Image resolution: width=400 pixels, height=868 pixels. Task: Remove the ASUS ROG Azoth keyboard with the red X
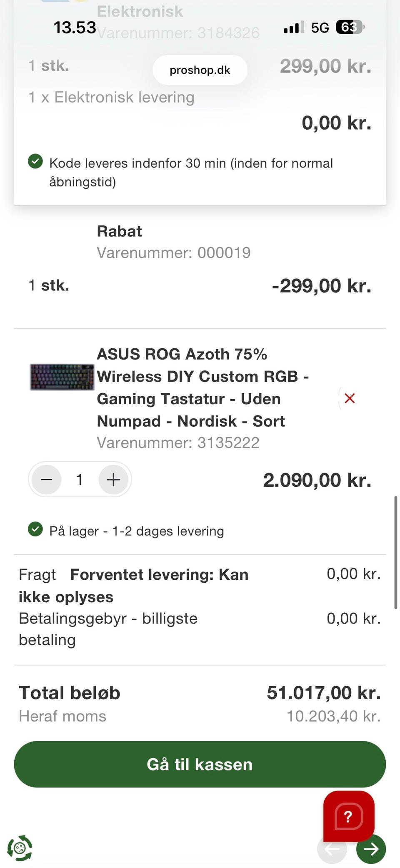[350, 398]
